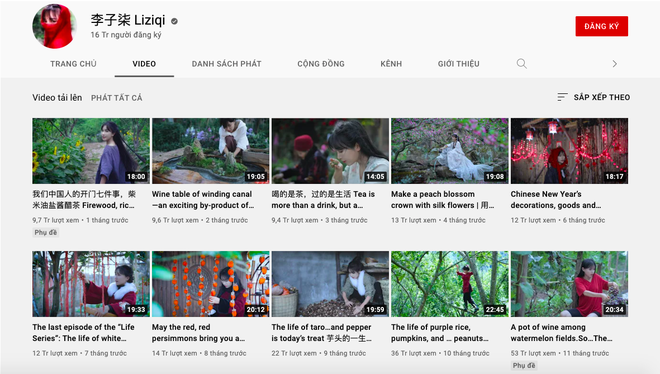Open the red persimmons video thumbnail
This screenshot has width=660, height=374.
coord(210,284)
